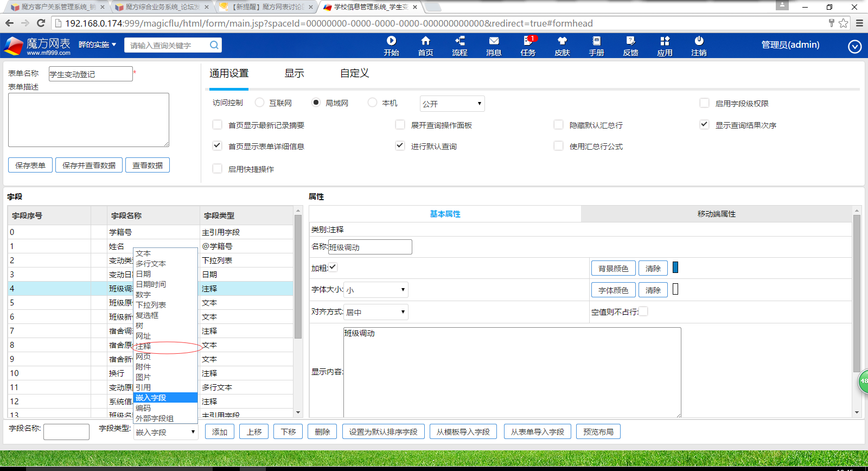Click the white font color swatch
Viewport: 868px width, 471px height.
[x=675, y=289]
